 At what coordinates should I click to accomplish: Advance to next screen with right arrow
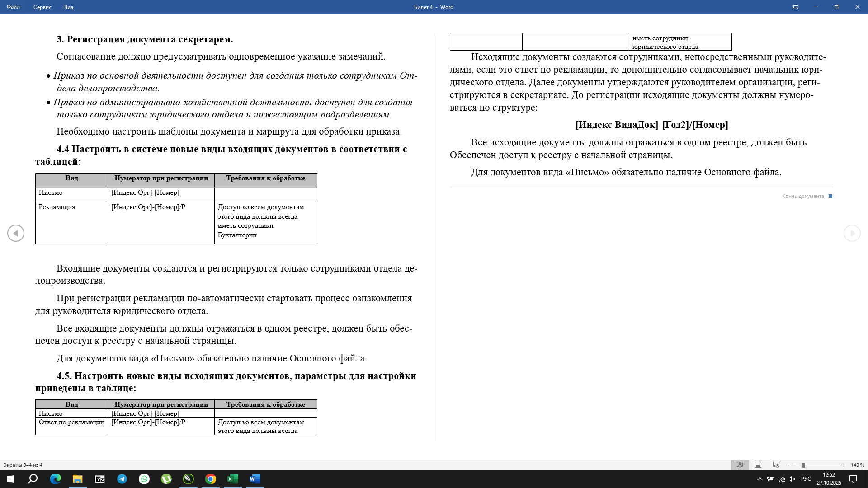pos(852,233)
